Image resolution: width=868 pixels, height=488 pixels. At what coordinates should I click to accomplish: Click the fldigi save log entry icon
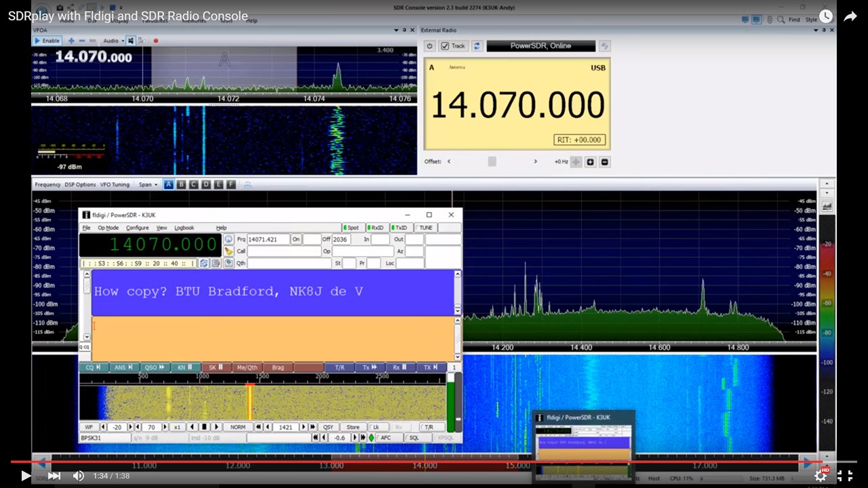(229, 263)
